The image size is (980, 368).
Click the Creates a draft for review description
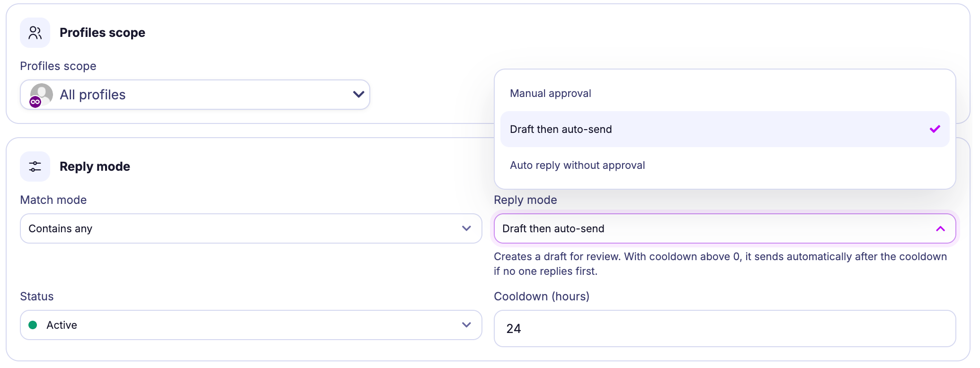[721, 264]
